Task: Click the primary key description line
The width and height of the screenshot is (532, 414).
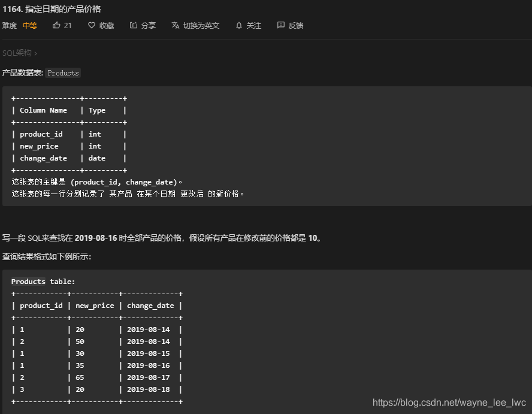Action: 97,182
